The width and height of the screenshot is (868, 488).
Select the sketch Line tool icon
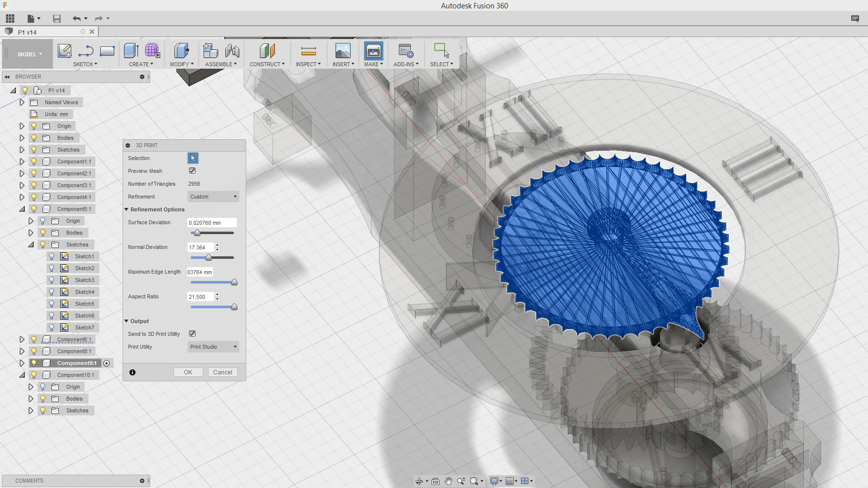86,51
